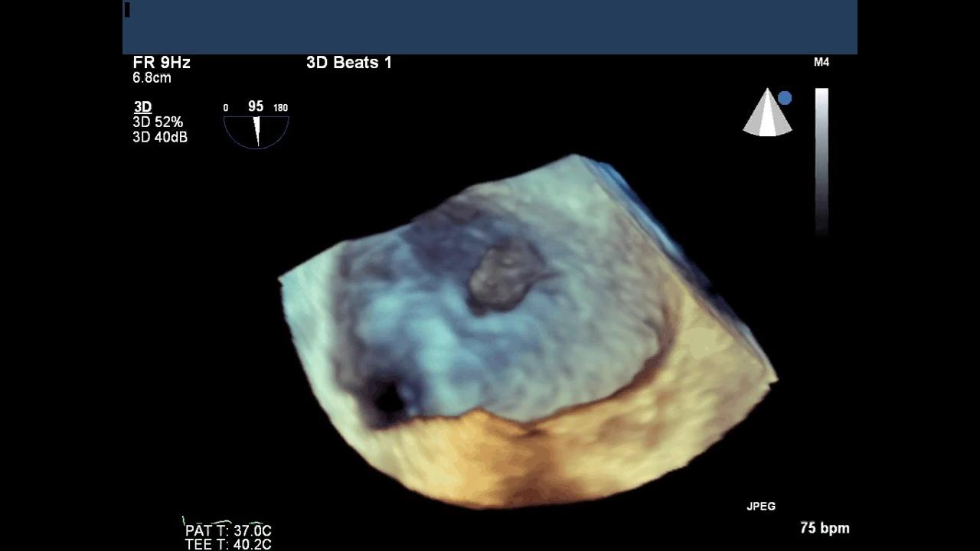The image size is (980, 551).
Task: Click the blue dot beside the cone
Action: [785, 98]
